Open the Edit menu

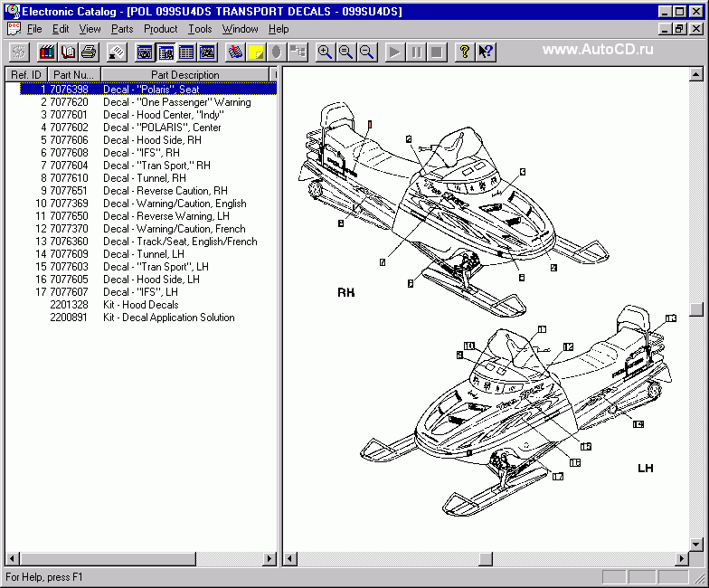point(61,29)
